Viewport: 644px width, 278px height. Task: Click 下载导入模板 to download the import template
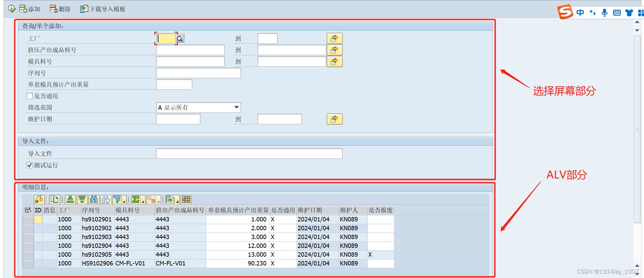(103, 9)
